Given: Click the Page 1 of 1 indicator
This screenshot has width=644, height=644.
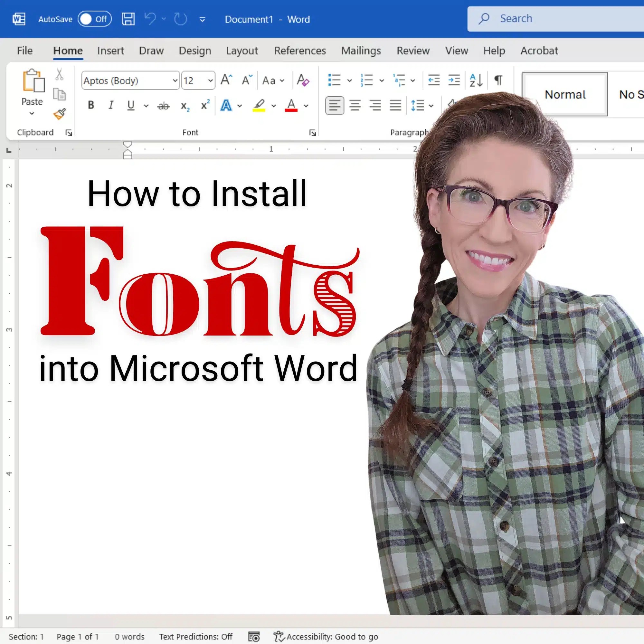Looking at the screenshot, I should pos(78,637).
